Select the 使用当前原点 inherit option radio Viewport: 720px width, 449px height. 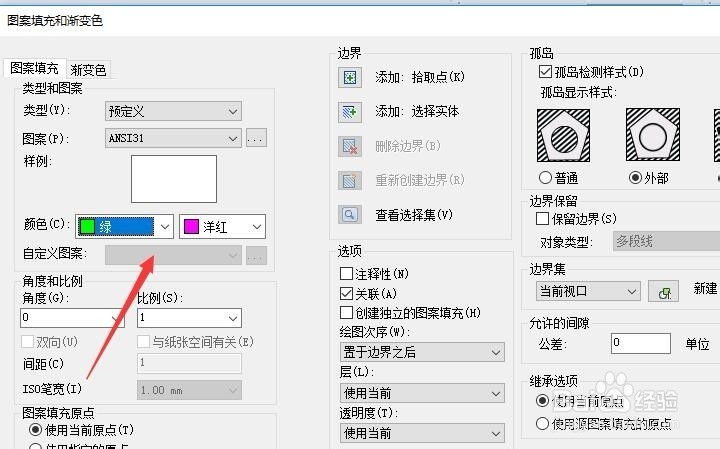542,400
